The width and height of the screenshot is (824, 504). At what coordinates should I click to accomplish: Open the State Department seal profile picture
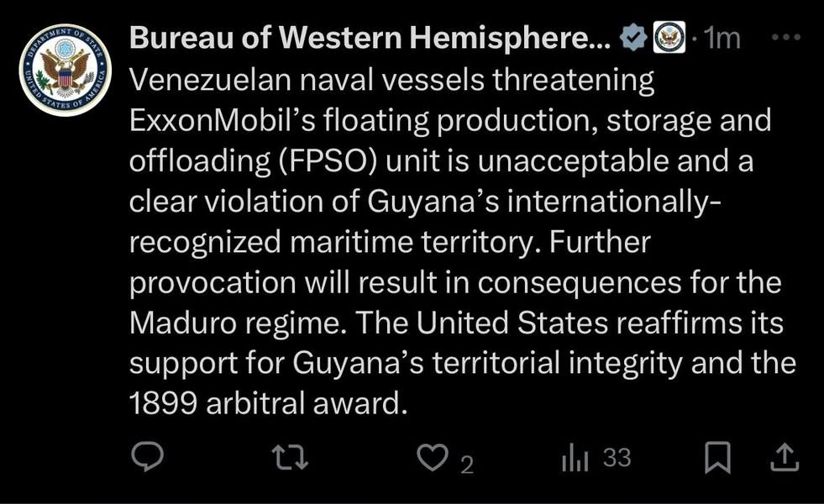65,69
